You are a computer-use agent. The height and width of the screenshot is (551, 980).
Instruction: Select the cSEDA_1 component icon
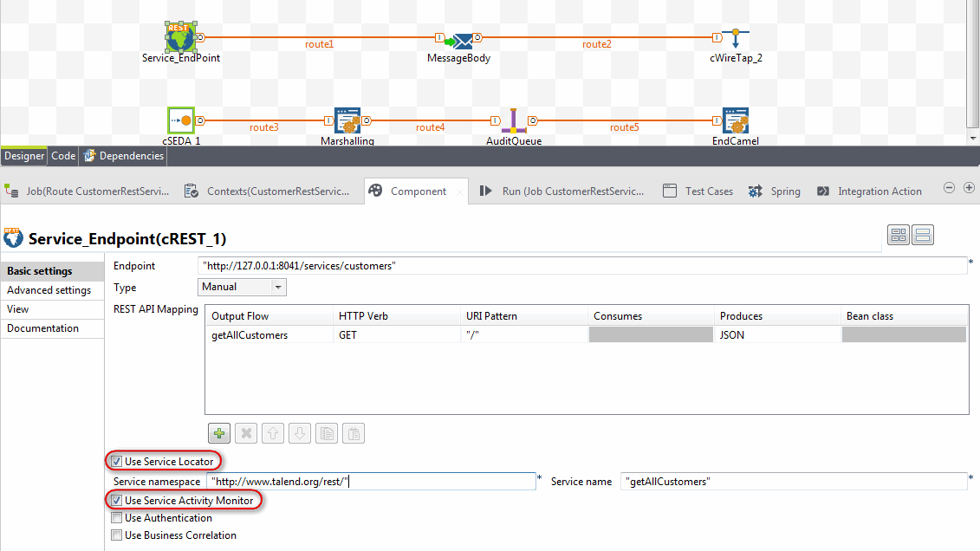pos(181,120)
